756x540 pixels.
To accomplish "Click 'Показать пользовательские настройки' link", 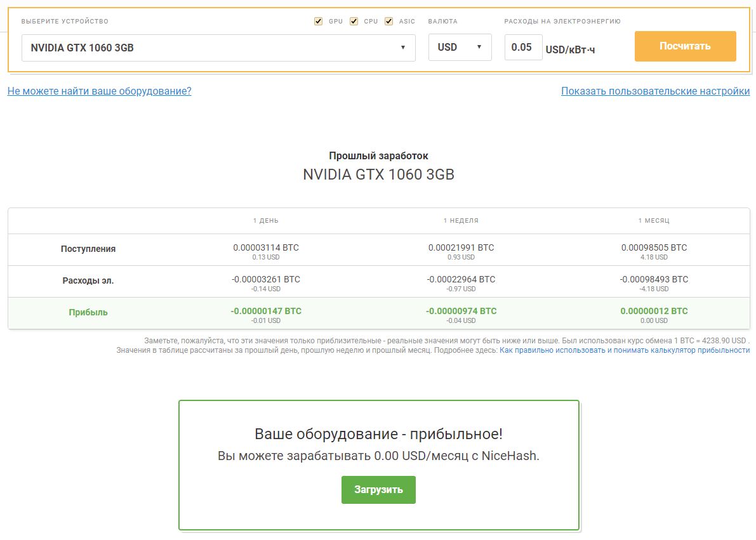I will [x=655, y=91].
